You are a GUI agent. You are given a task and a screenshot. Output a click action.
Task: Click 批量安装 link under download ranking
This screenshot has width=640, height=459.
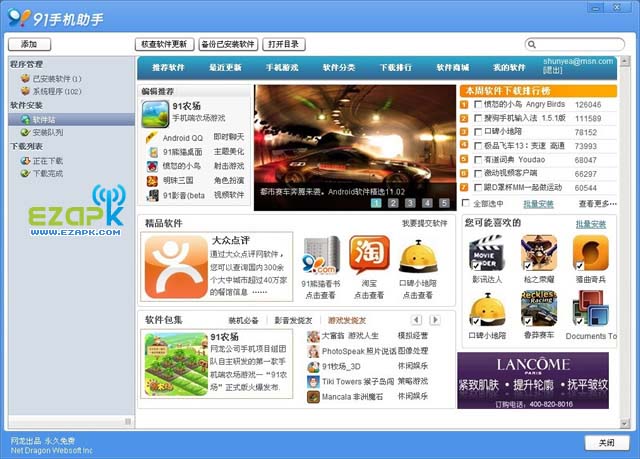tap(538, 204)
